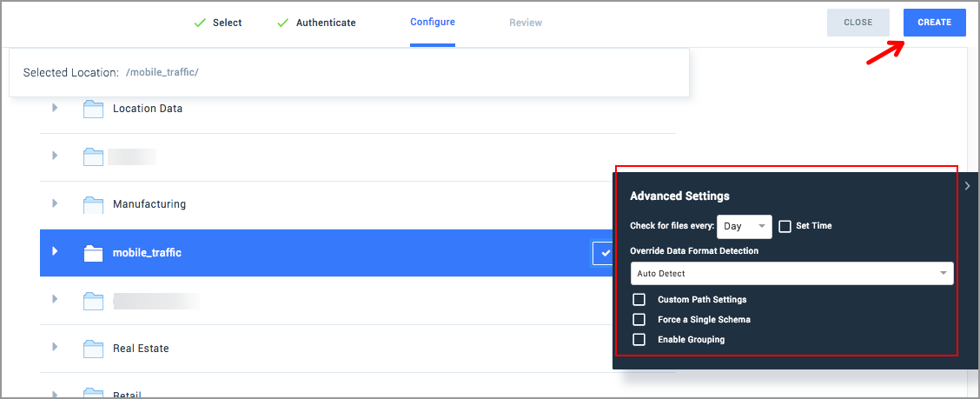Expand the Manufacturing folder

55,203
